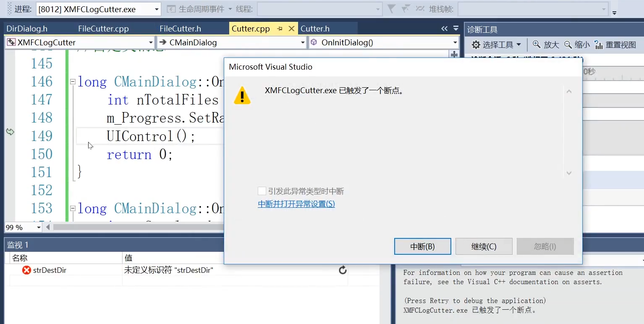Viewport: 644px width, 324px height.
Task: Click the Microsoft Visual Studio dialog title
Action: [x=271, y=67]
